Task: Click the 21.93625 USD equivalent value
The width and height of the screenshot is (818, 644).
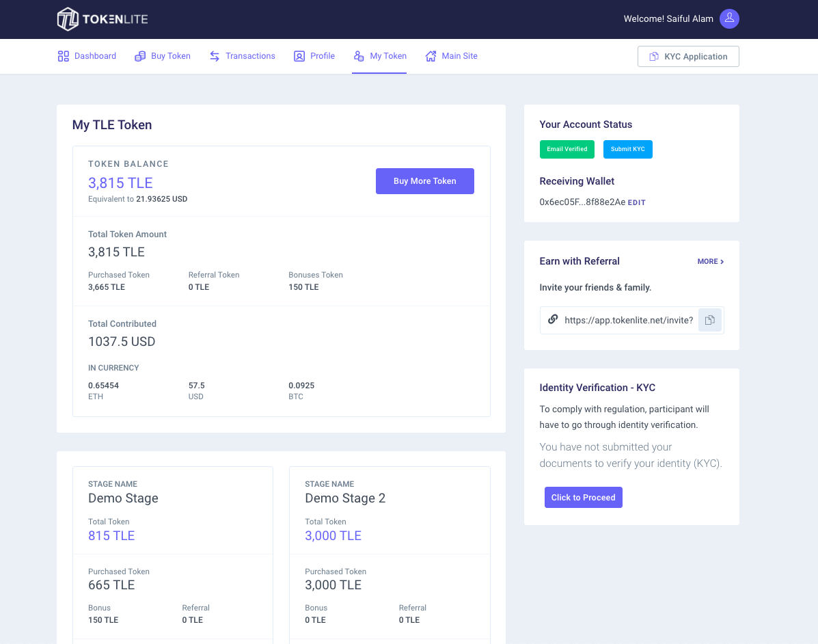Action: (162, 199)
